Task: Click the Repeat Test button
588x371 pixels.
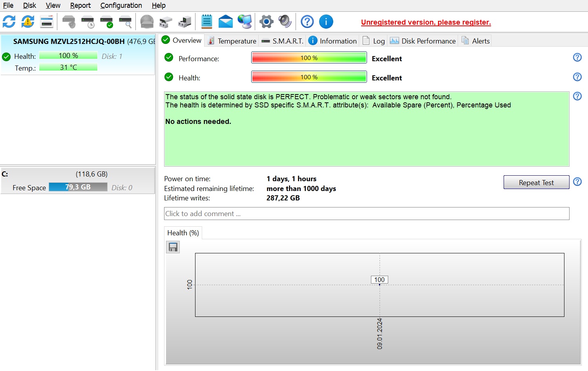Action: click(536, 182)
